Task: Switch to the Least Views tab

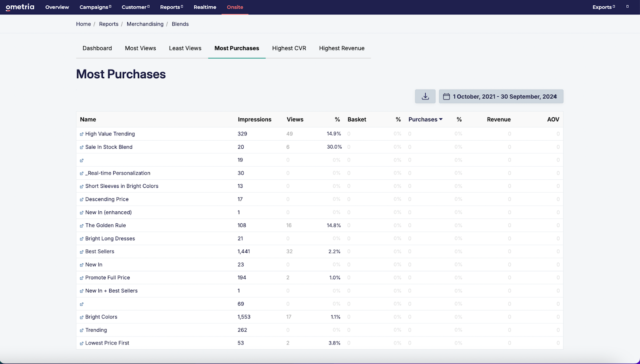Action: click(185, 48)
